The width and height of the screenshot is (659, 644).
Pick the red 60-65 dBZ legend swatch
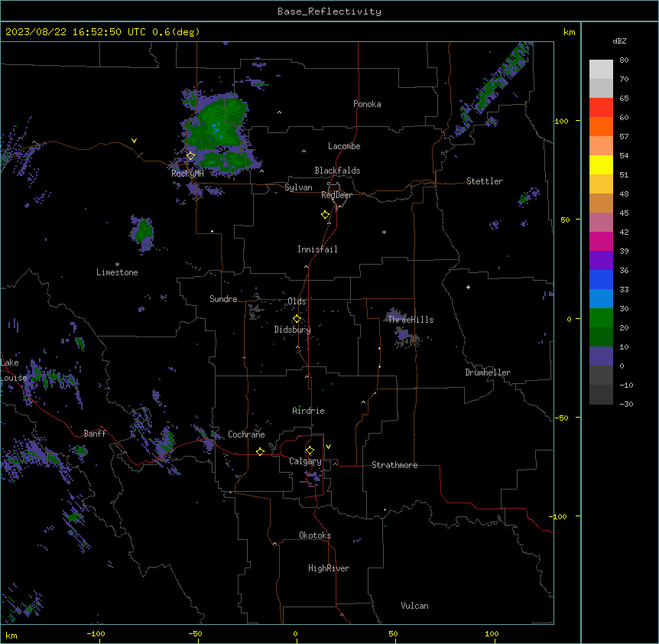pyautogui.click(x=601, y=108)
